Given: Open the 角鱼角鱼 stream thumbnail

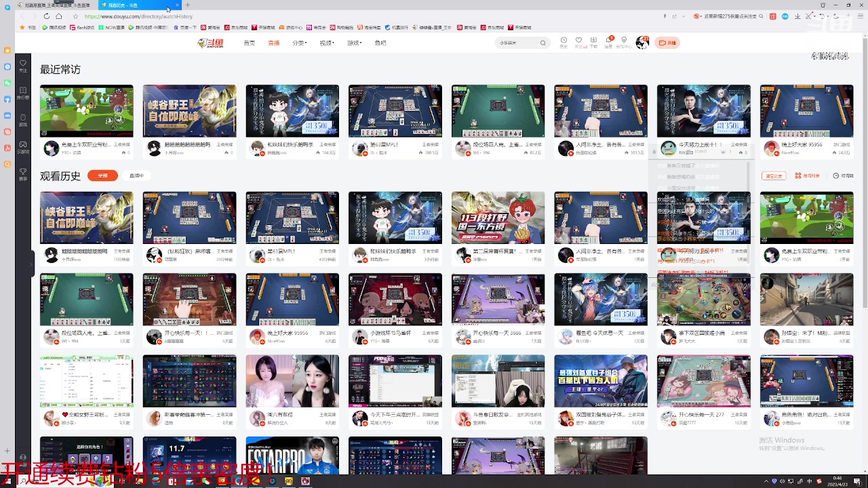Looking at the screenshot, I should [x=806, y=381].
